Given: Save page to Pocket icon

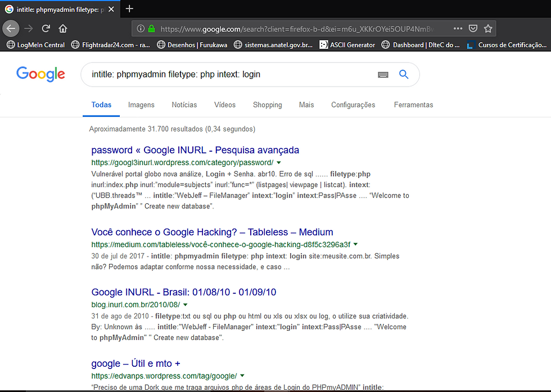Looking at the screenshot, I should pos(473,29).
